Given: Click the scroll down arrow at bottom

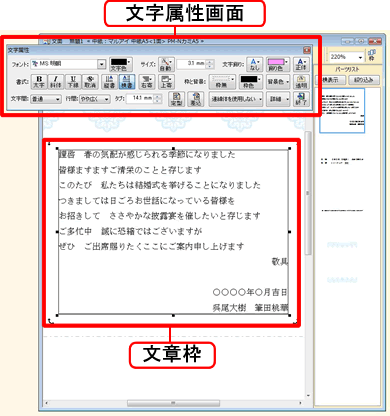Looking at the screenshot, I should (308, 396).
